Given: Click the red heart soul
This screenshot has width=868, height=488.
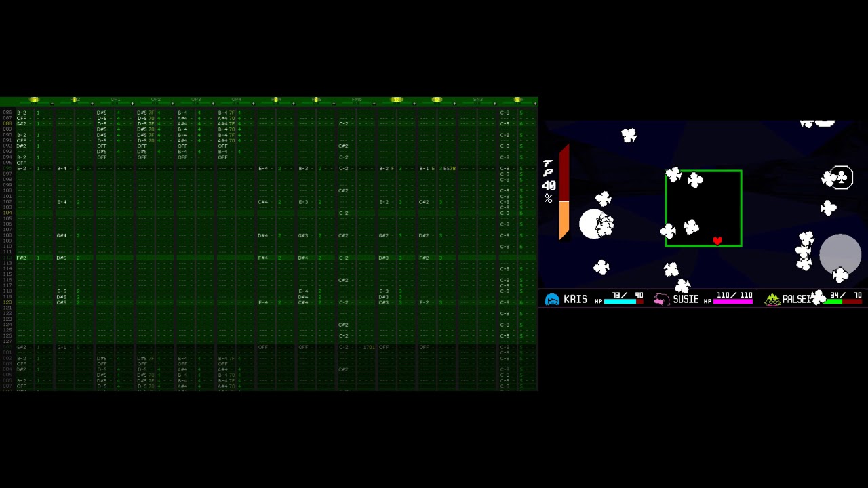Looking at the screenshot, I should point(717,241).
